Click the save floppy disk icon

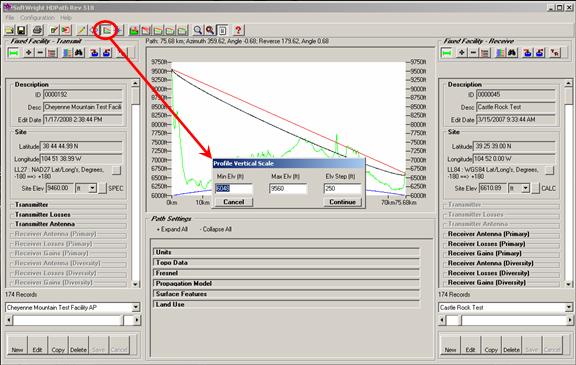coord(21,30)
